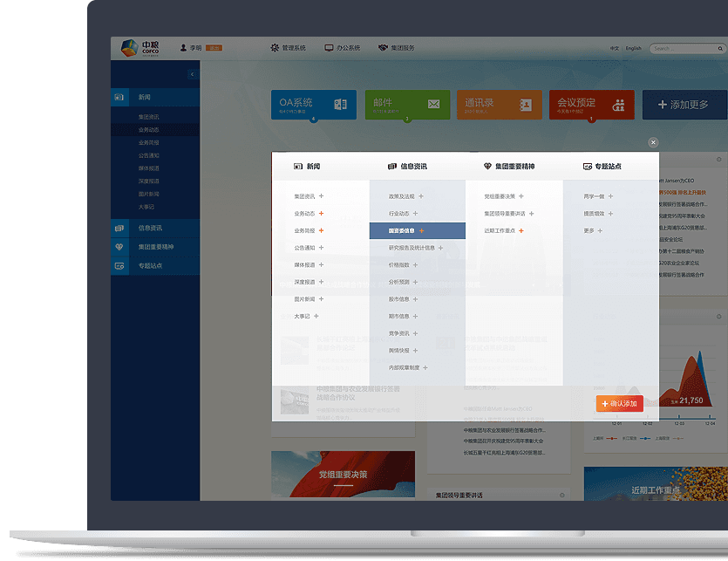Image resolution: width=728 pixels, height=561 pixels.
Task: Click the diamond icon beside 集团重要精神 in the sidebar
Action: (x=119, y=247)
